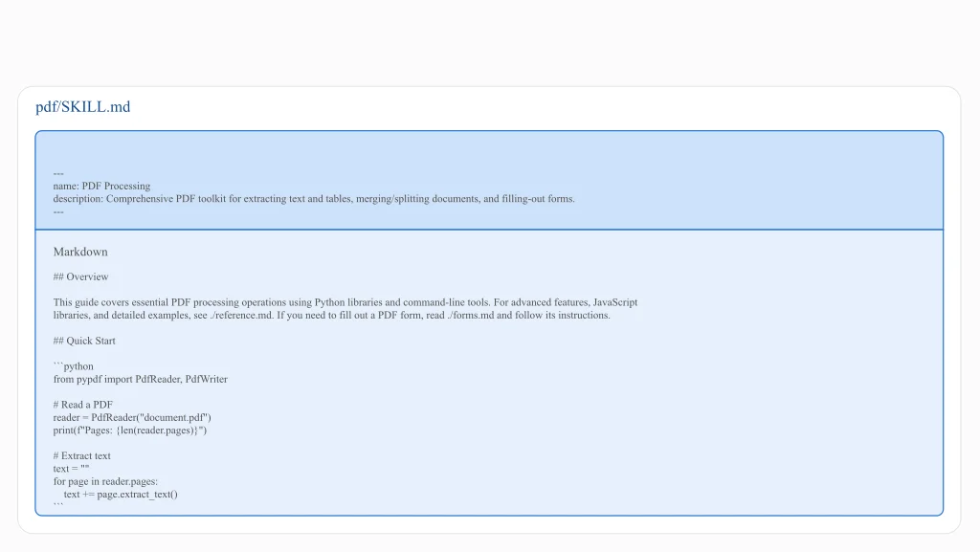This screenshot has width=980, height=552.
Task: Select the 'name: PDF Processing' line
Action: tap(101, 187)
